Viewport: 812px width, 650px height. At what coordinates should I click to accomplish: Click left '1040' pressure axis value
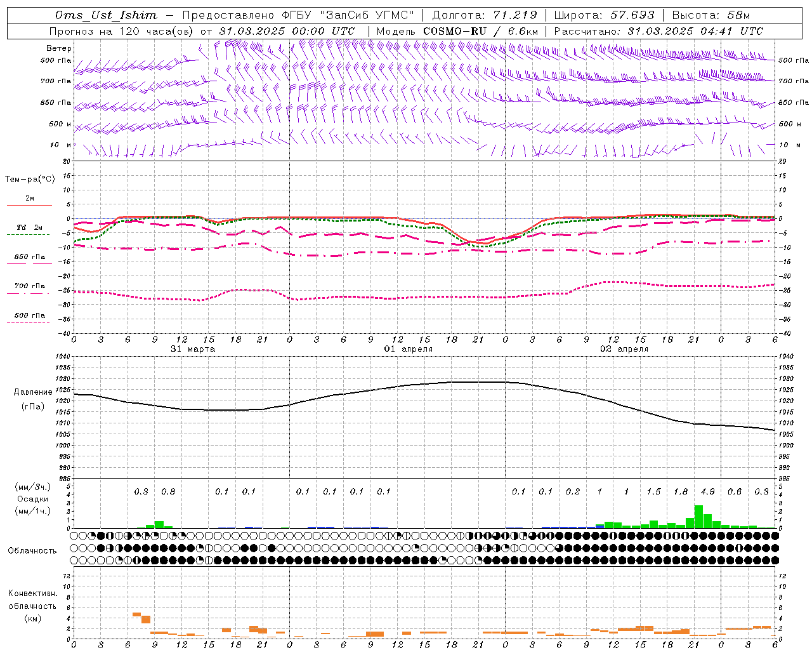click(63, 357)
